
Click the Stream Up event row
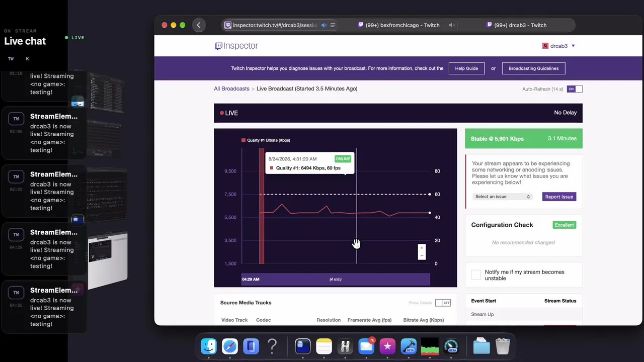pos(524,314)
